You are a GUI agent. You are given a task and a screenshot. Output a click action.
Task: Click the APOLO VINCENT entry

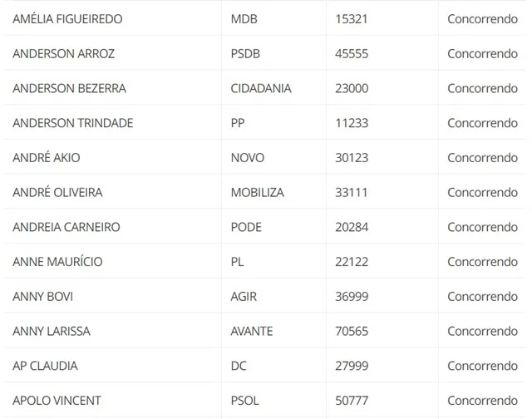click(x=57, y=401)
